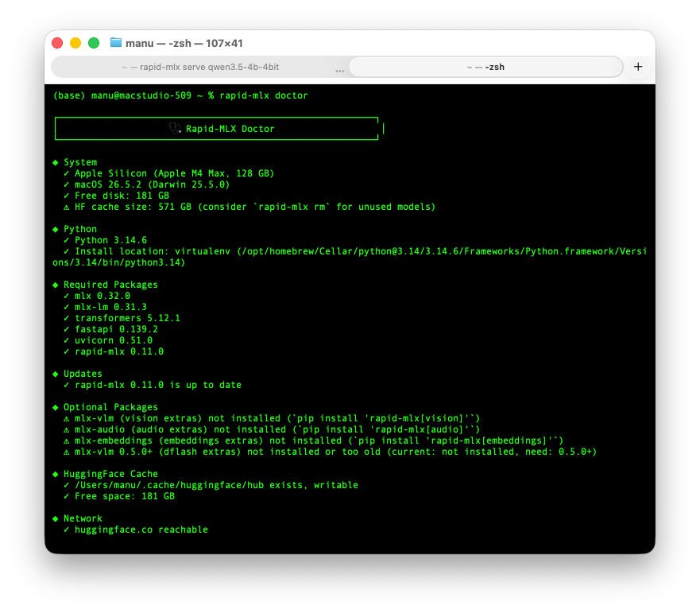Click the stethoscope icon in Rapid-MLX Doctor banner
700x613 pixels.
click(175, 129)
